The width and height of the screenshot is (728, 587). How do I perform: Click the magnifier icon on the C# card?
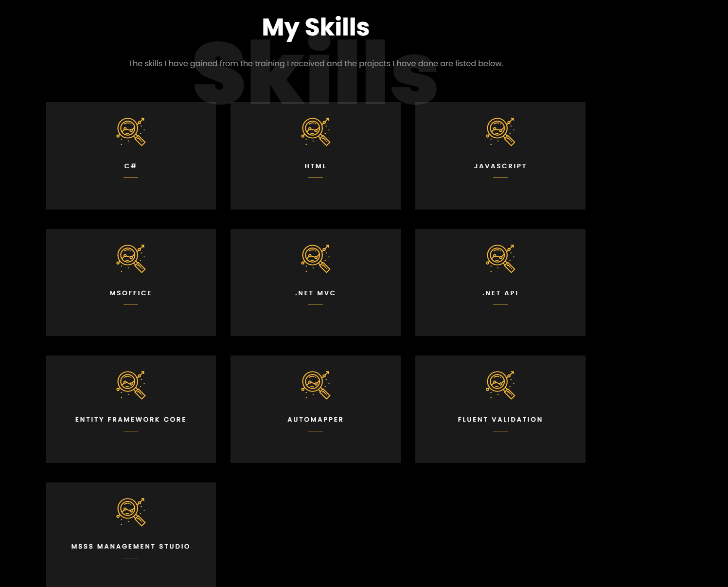point(130,131)
